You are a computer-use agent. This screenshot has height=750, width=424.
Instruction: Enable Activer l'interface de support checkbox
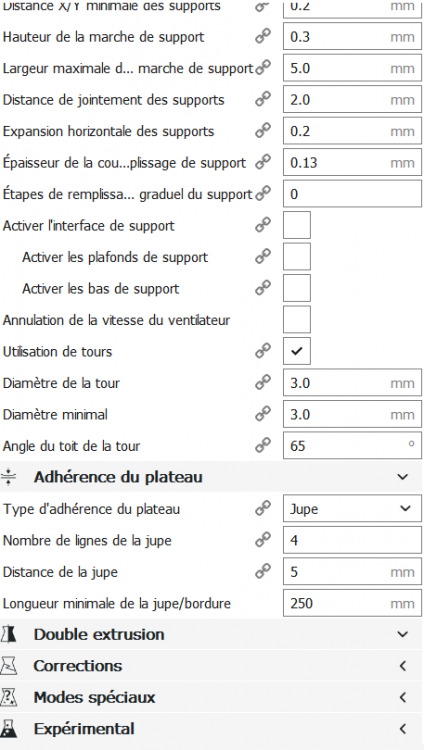tap(297, 225)
